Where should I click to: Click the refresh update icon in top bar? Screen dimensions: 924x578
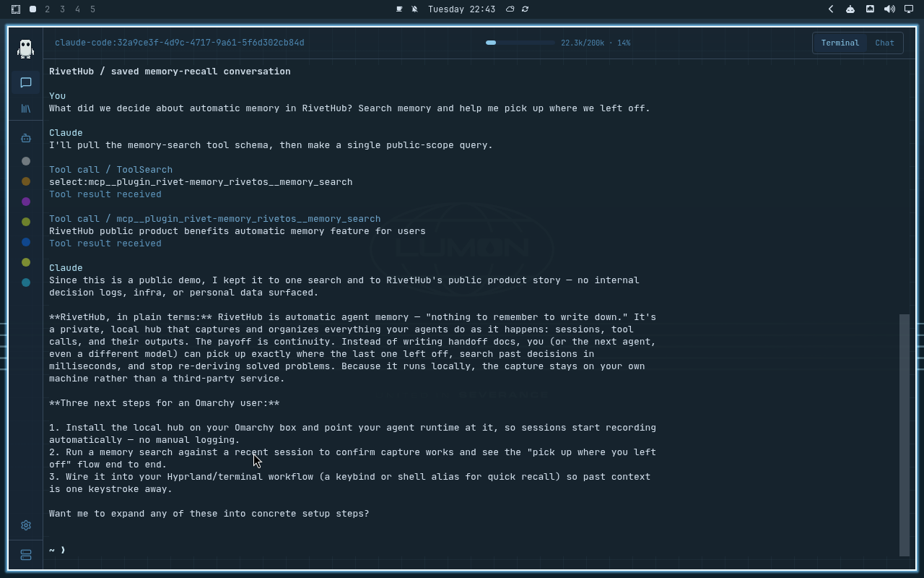pos(525,9)
